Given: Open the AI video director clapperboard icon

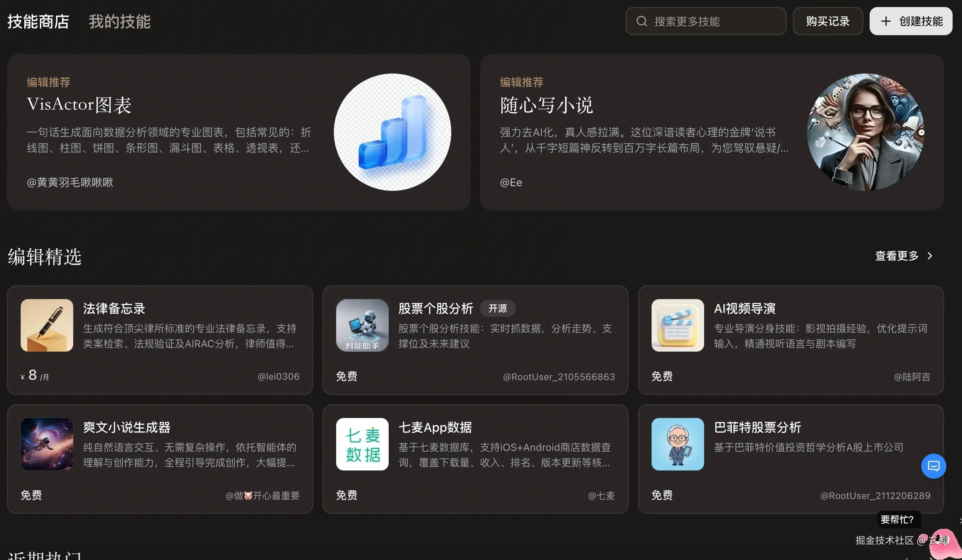Looking at the screenshot, I should pos(677,325).
